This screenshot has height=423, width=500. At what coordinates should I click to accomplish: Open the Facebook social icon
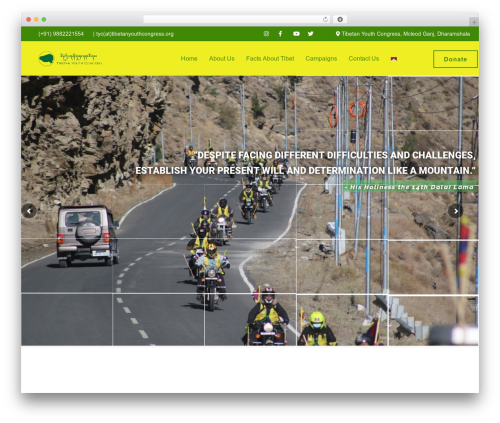pyautogui.click(x=280, y=34)
